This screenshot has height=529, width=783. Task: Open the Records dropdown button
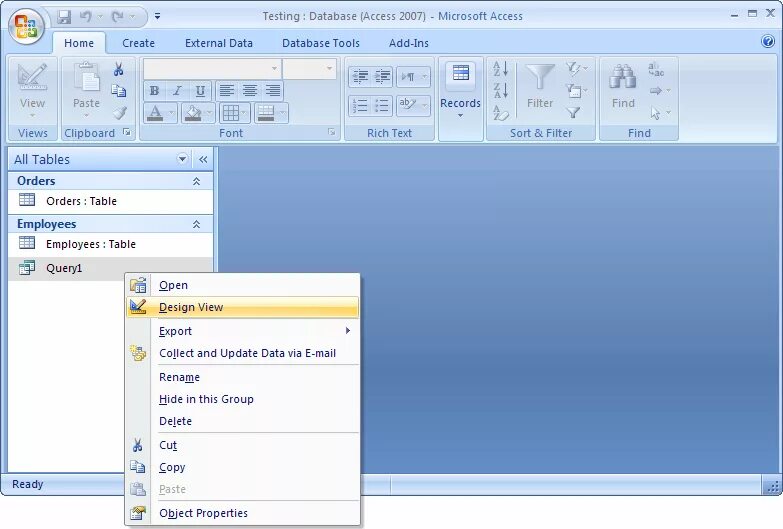point(460,91)
